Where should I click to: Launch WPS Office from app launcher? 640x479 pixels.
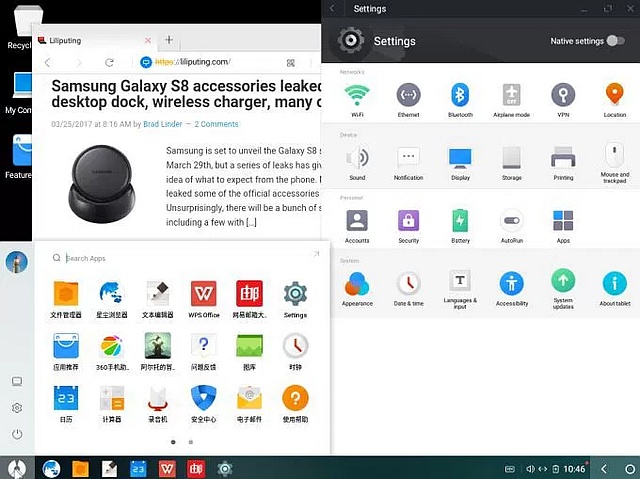[x=203, y=295]
